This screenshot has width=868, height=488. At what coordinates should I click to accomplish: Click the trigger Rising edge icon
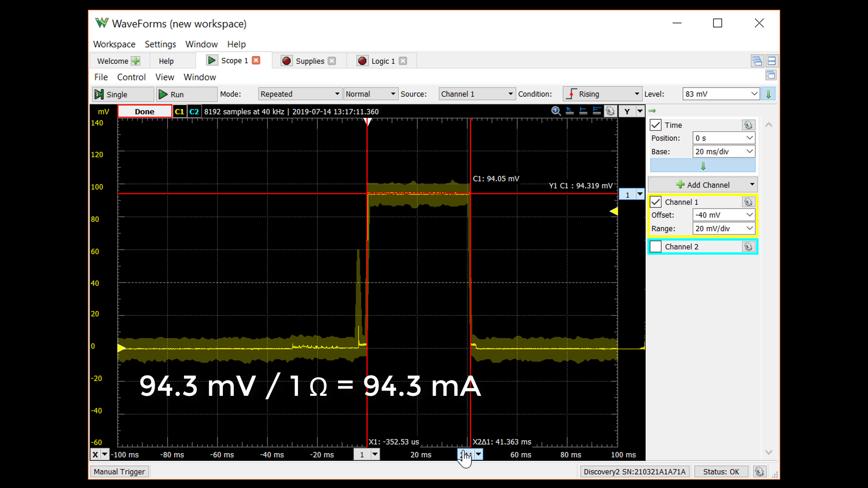pos(570,94)
